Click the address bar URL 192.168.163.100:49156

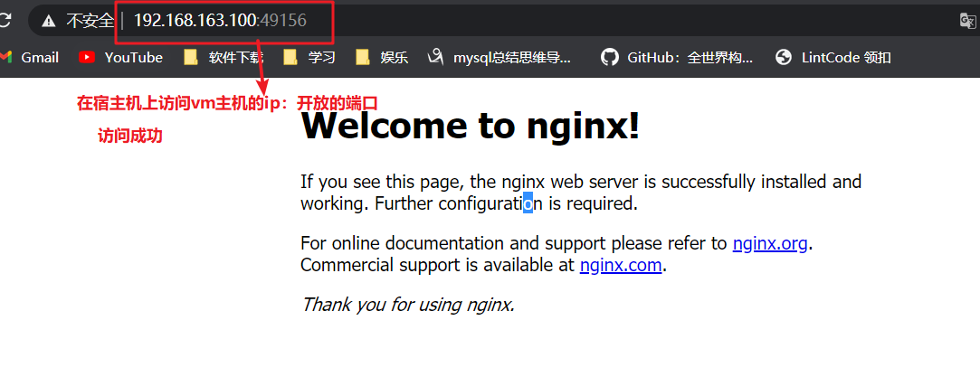coord(221,21)
